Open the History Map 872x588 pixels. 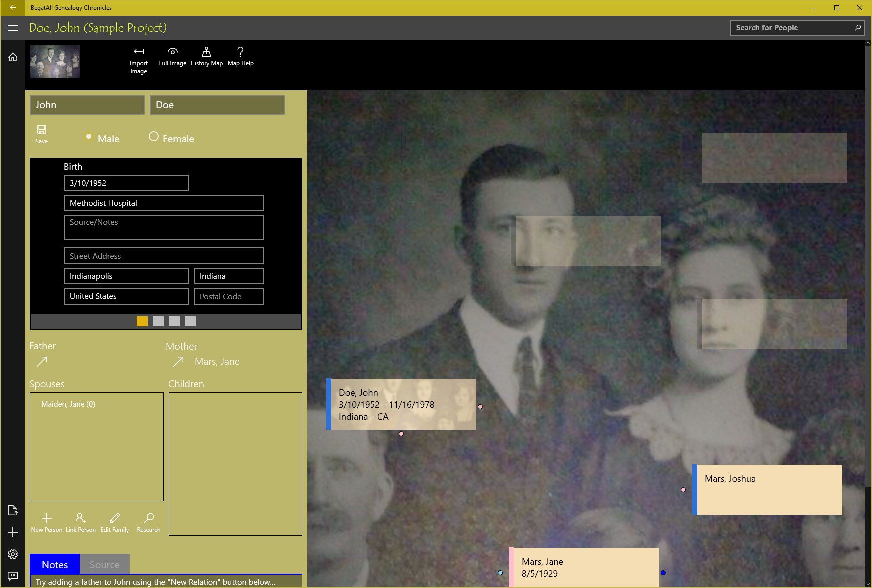(x=207, y=57)
